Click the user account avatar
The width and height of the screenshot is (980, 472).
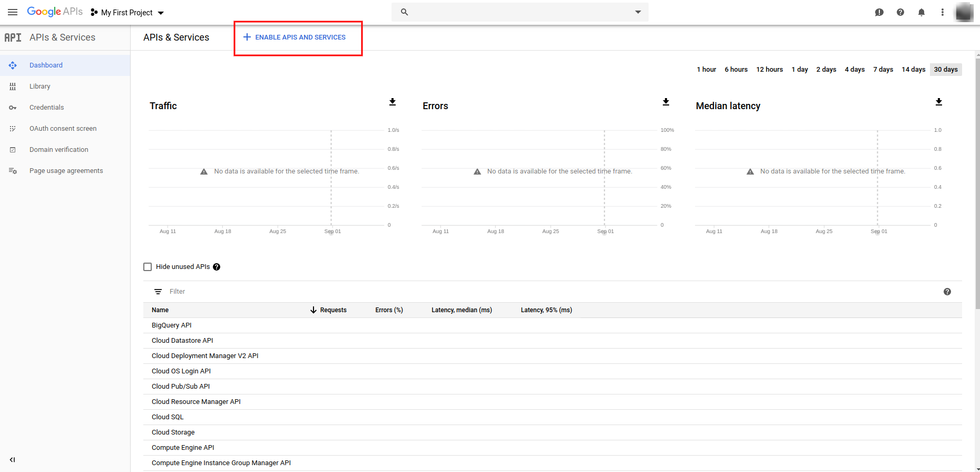pos(964,12)
